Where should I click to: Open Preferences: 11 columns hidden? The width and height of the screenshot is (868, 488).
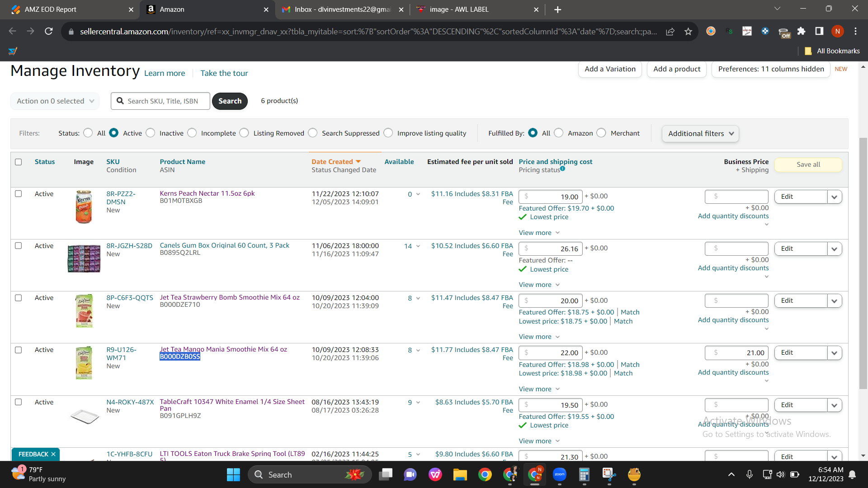(x=771, y=69)
